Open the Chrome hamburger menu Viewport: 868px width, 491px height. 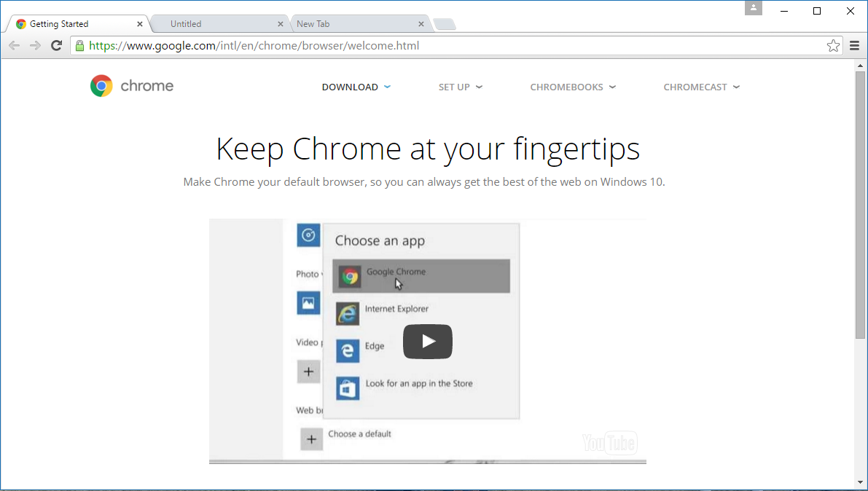(855, 46)
